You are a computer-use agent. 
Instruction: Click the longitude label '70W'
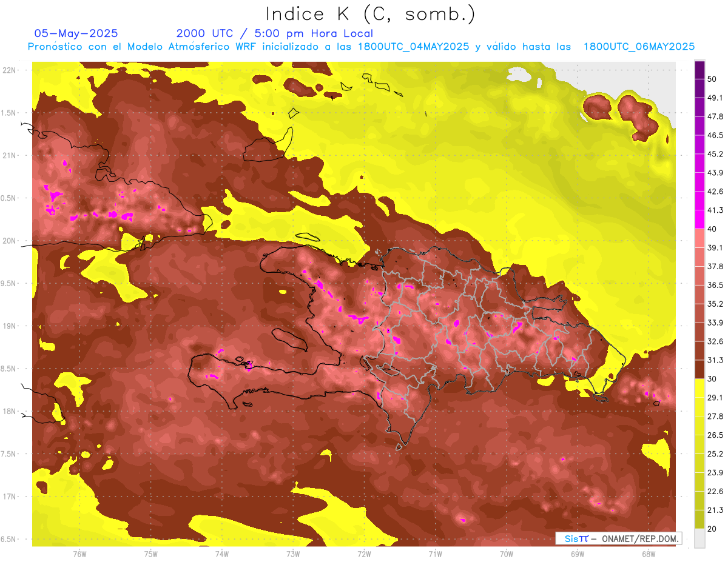[506, 554]
